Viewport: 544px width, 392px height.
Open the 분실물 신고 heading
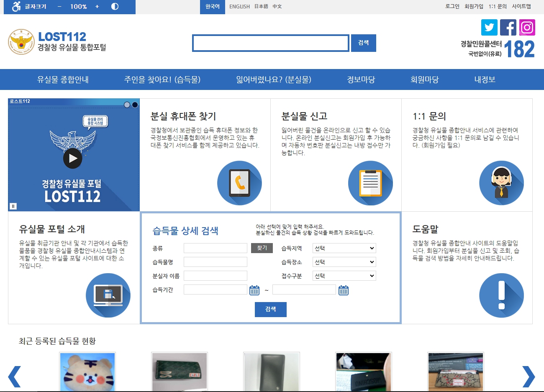(x=304, y=116)
